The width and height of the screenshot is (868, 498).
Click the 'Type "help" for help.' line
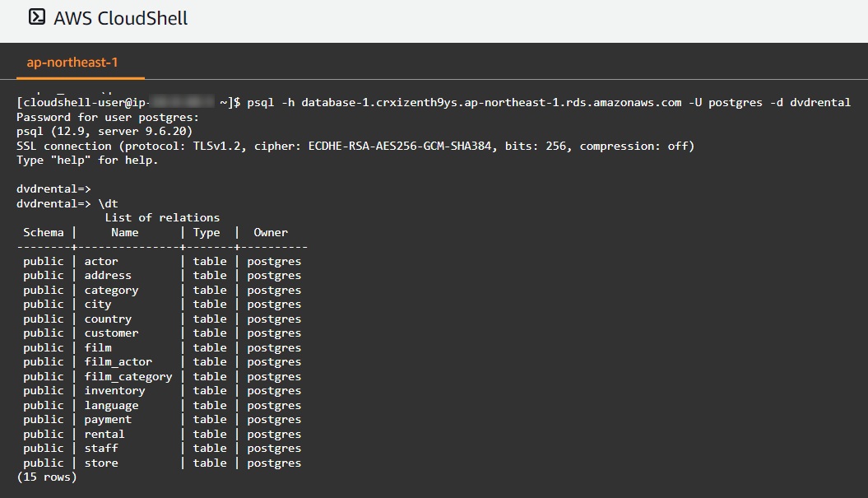click(x=87, y=160)
